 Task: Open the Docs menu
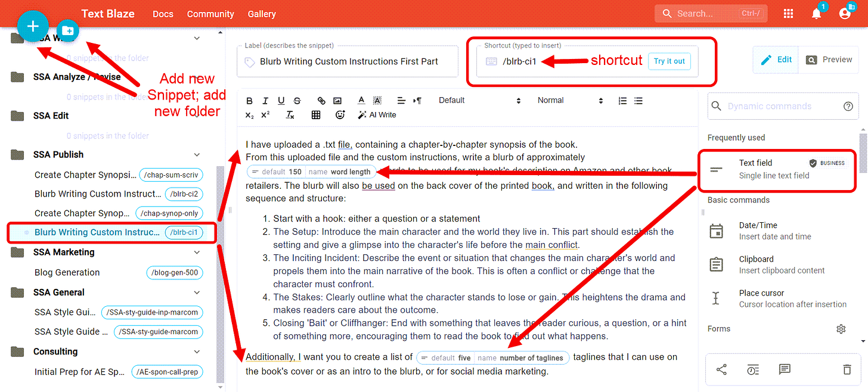(163, 14)
